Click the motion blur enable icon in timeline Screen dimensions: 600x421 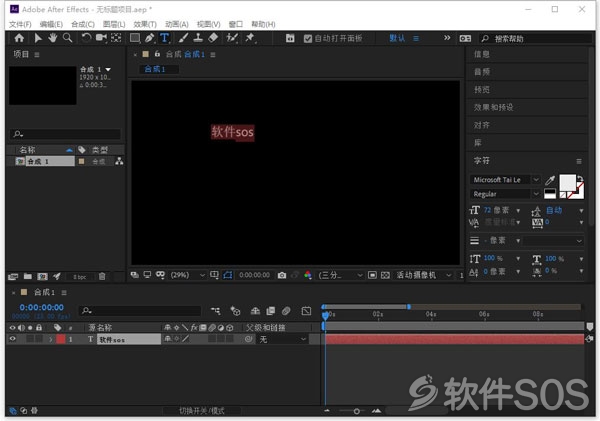pyautogui.click(x=286, y=311)
